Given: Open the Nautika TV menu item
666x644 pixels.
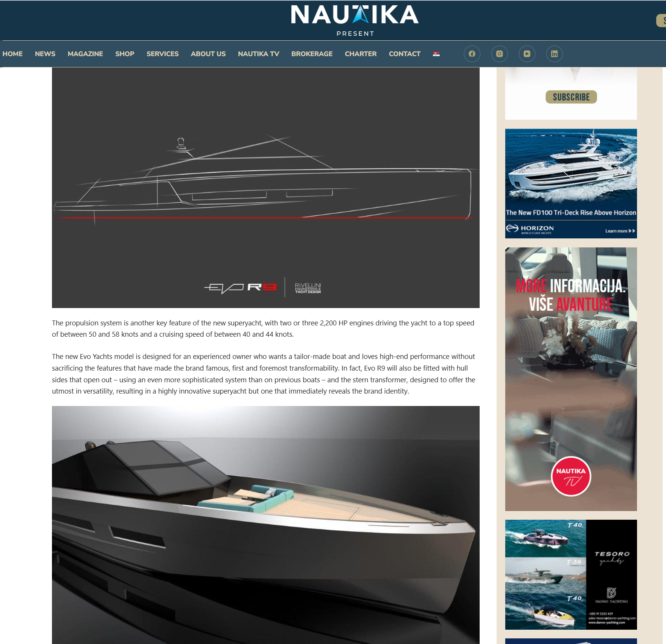Looking at the screenshot, I should point(258,54).
